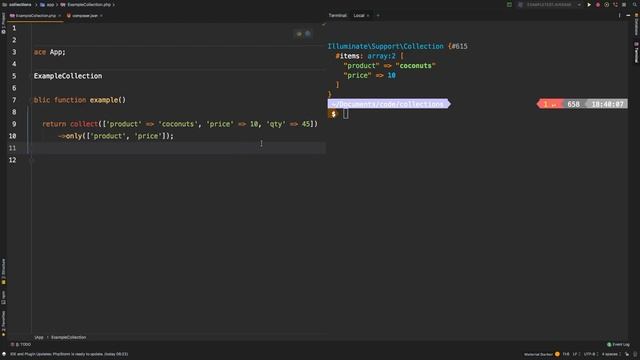The width and height of the screenshot is (640, 360).
Task: Click the terminal prompt input cursor
Action: pos(346,114)
